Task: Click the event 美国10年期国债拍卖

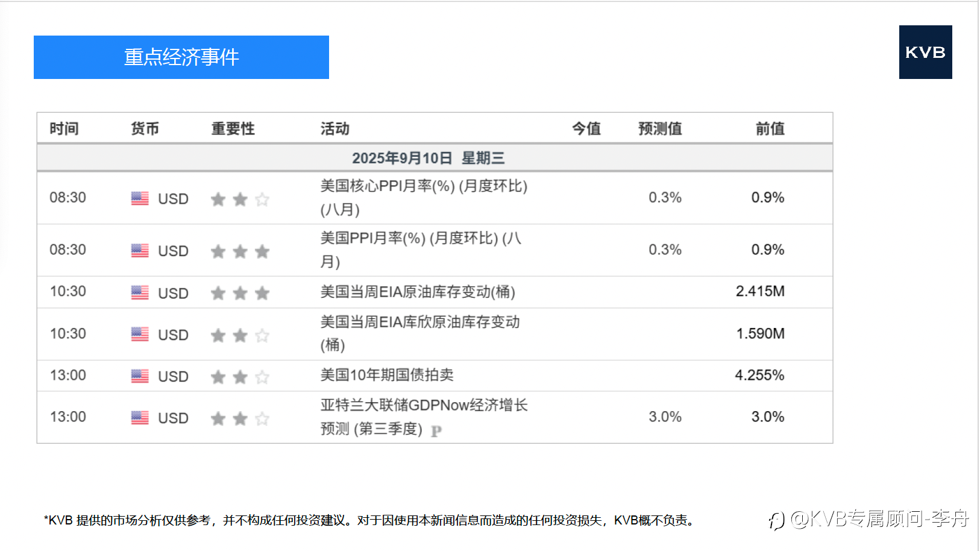Action: (387, 375)
